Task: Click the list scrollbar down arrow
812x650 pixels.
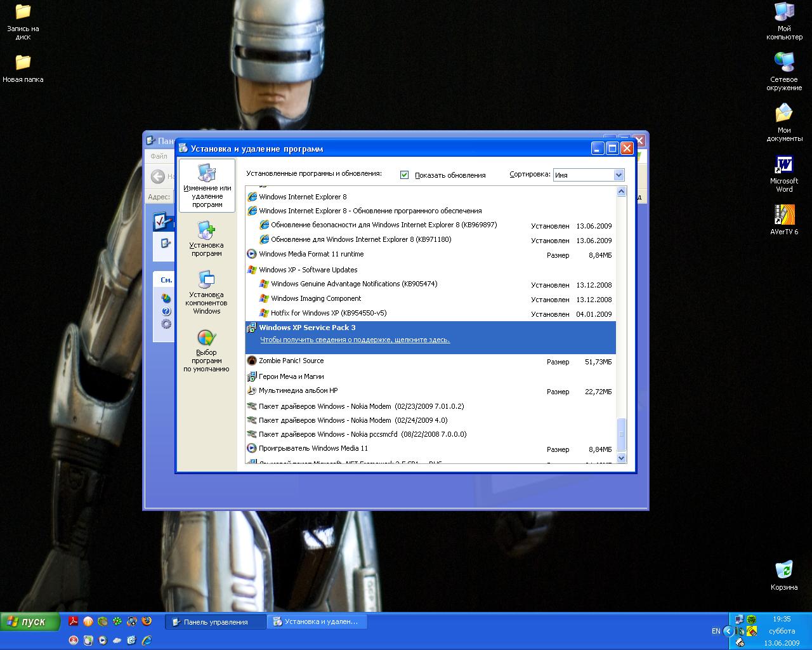Action: pos(621,458)
